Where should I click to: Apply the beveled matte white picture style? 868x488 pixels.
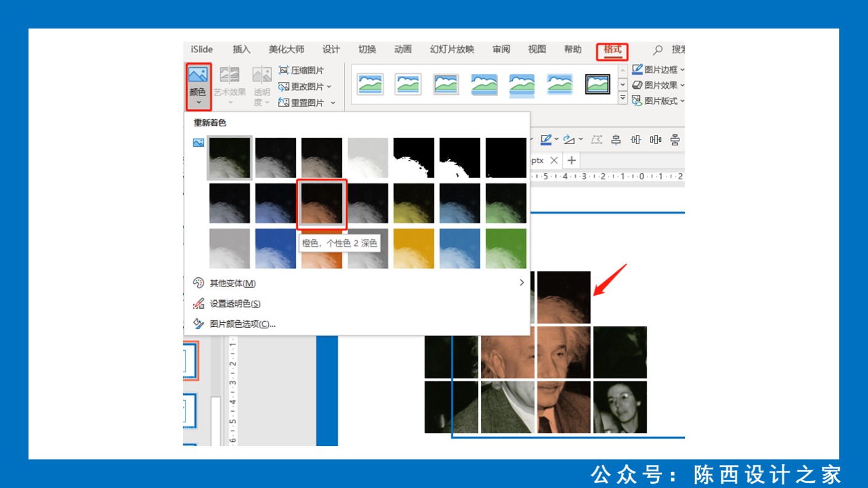tap(408, 84)
